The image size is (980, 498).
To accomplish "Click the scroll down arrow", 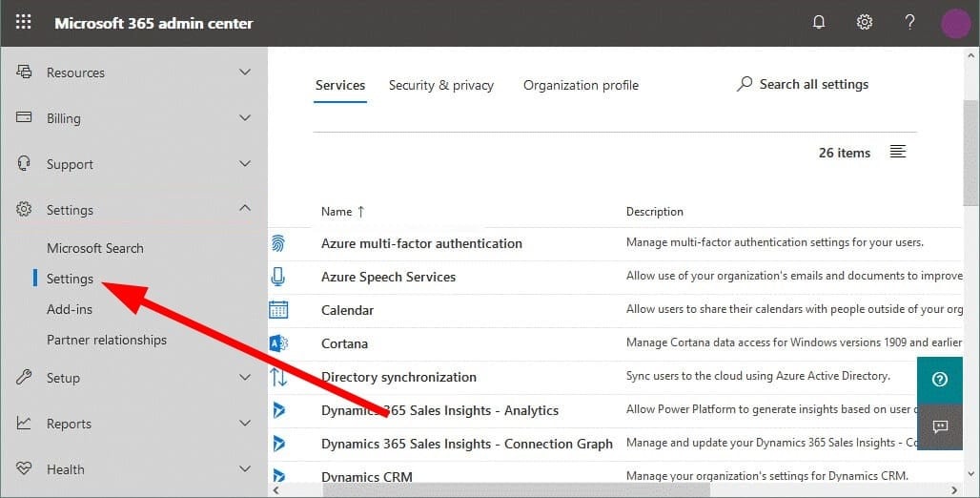I will coord(970,473).
